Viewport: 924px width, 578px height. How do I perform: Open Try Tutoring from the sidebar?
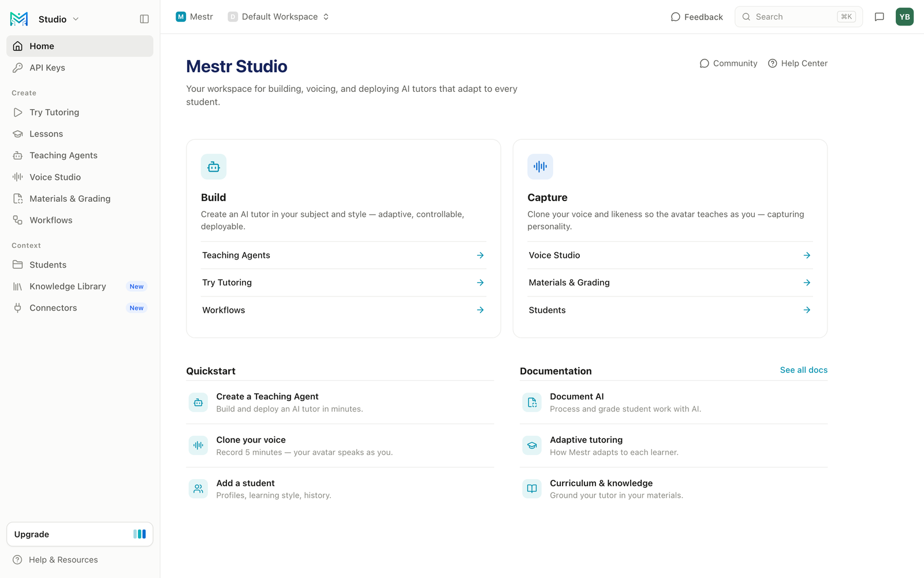80,112
